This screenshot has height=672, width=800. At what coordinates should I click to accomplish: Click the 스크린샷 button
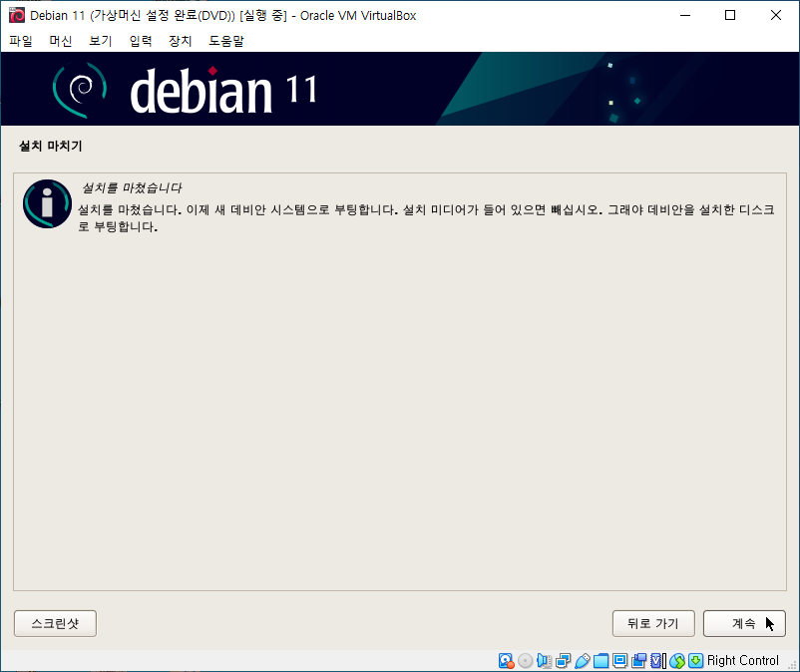55,623
